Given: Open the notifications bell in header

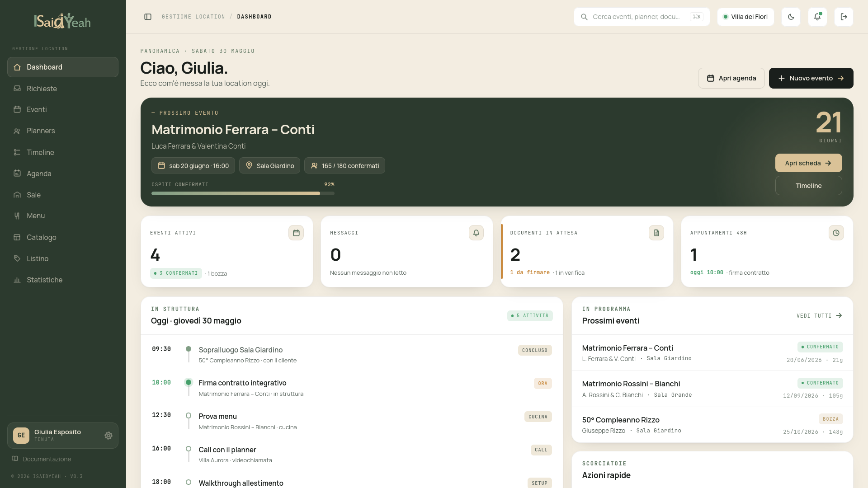Looking at the screenshot, I should (817, 17).
